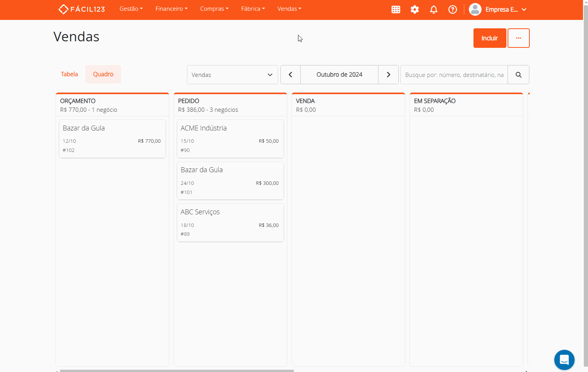
Task: Open notifications bell icon
Action: pos(434,10)
